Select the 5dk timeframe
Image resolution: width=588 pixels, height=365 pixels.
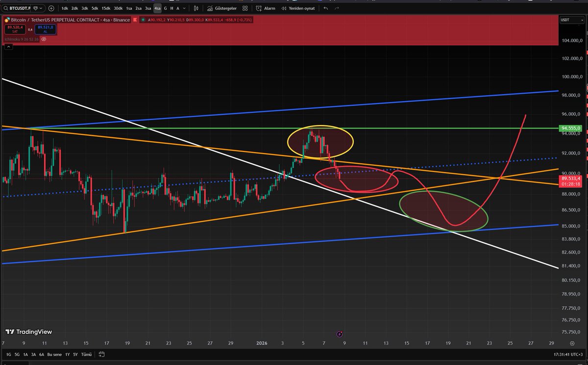click(x=95, y=8)
